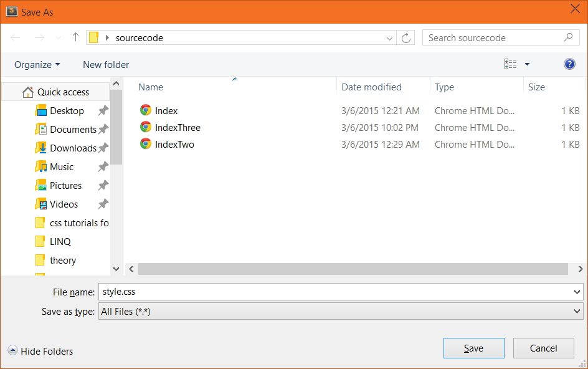Select the IndexThree Chrome file
Screen dimensions: 588x369
(178, 128)
